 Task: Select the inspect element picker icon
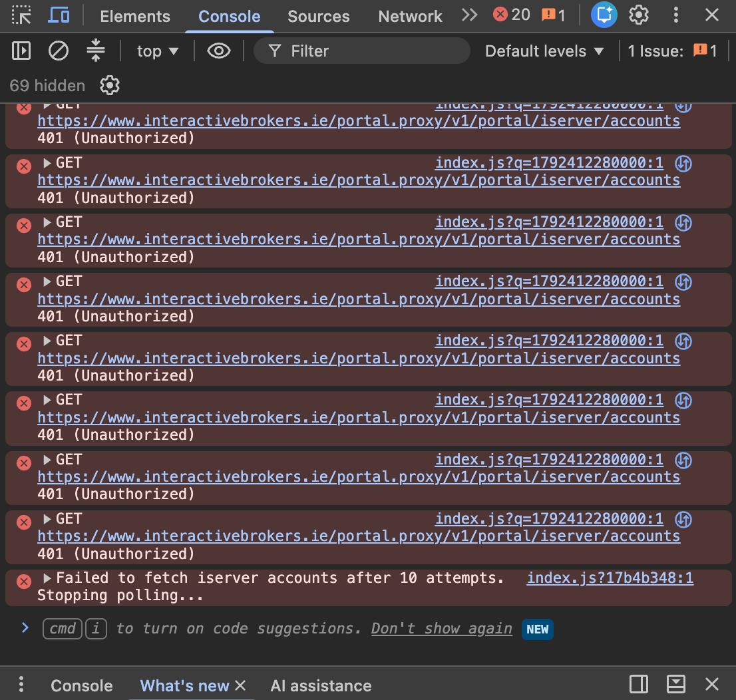21,15
